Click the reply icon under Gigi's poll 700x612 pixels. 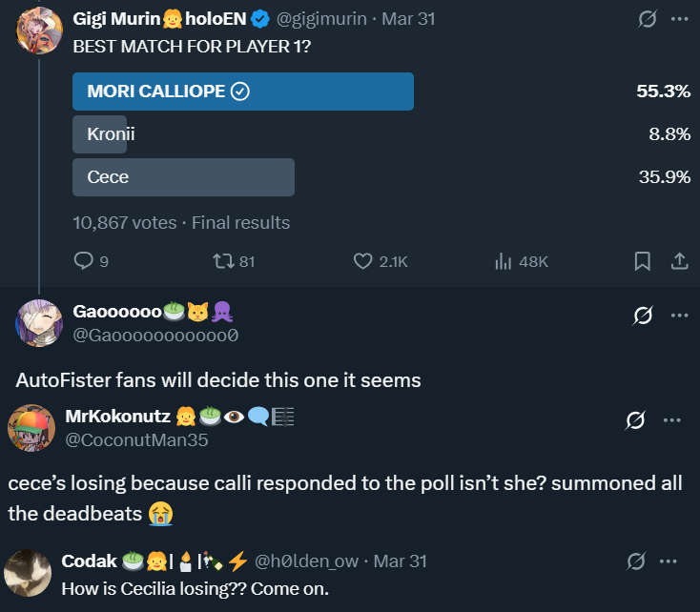click(x=84, y=260)
